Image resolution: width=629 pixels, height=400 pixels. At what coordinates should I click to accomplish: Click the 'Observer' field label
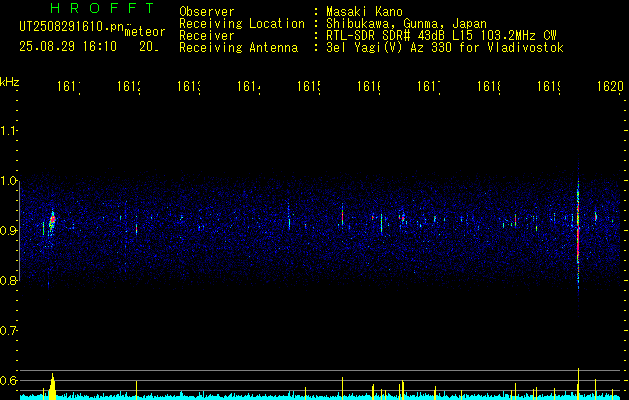point(207,11)
